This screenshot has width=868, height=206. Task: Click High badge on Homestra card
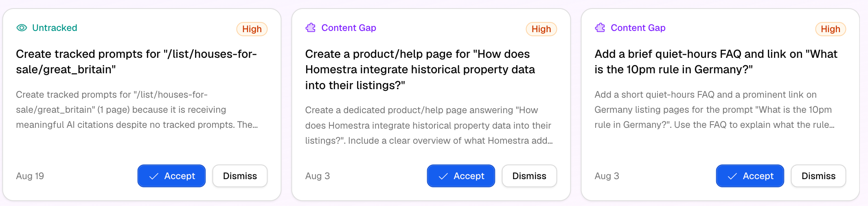541,29
